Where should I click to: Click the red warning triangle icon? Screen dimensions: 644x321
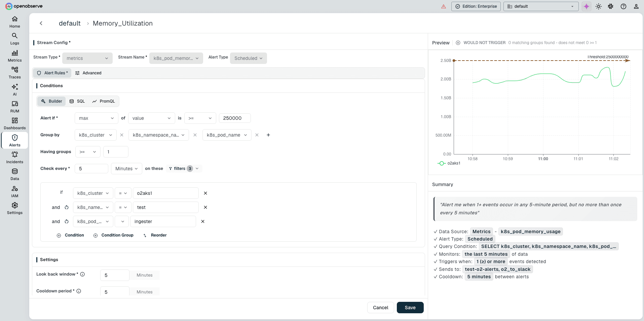pyautogui.click(x=444, y=6)
